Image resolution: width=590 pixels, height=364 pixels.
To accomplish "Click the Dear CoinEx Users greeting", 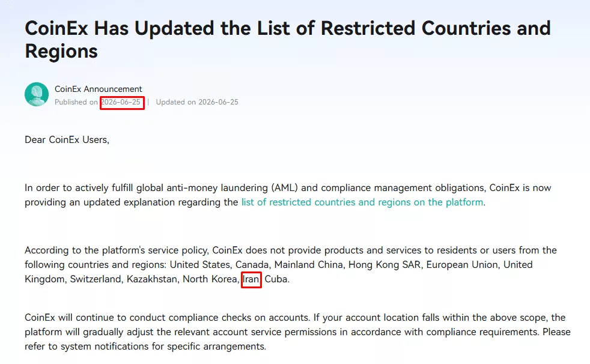I will tap(67, 140).
